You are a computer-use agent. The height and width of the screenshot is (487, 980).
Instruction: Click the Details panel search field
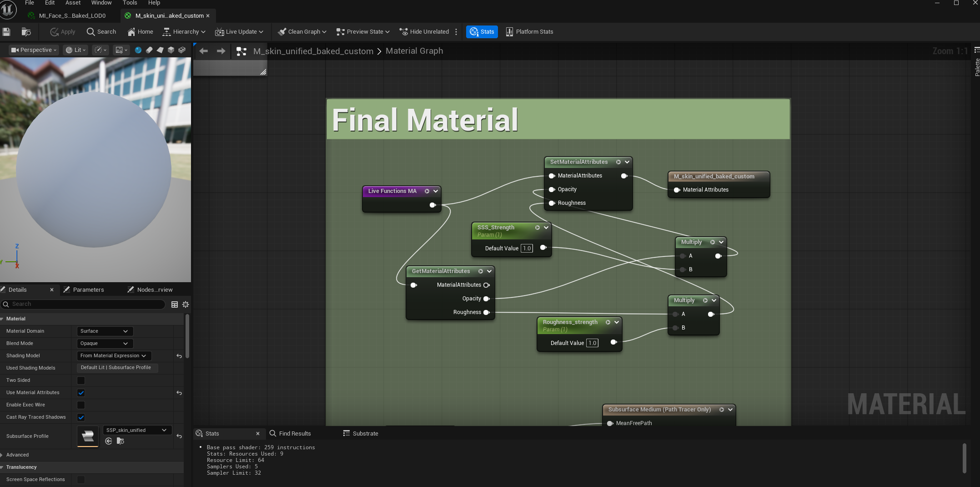pyautogui.click(x=86, y=304)
